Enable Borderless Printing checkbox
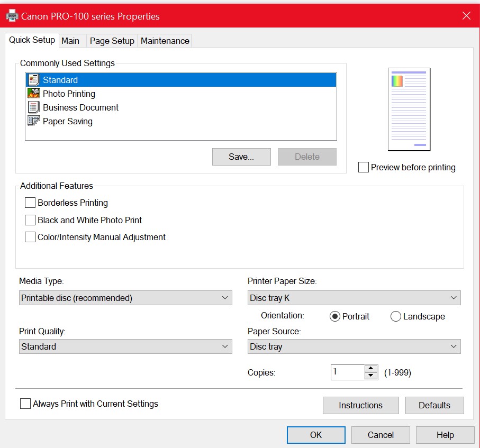The height and width of the screenshot is (448, 480). 30,203
